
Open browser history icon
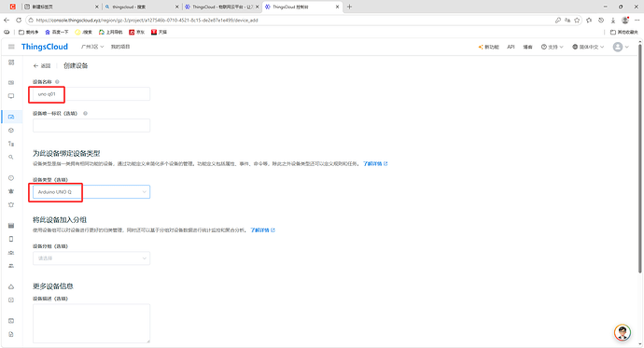pyautogui.click(x=601, y=21)
